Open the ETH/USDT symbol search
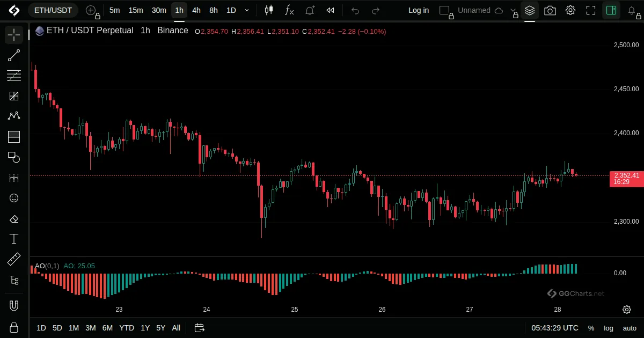 click(53, 10)
